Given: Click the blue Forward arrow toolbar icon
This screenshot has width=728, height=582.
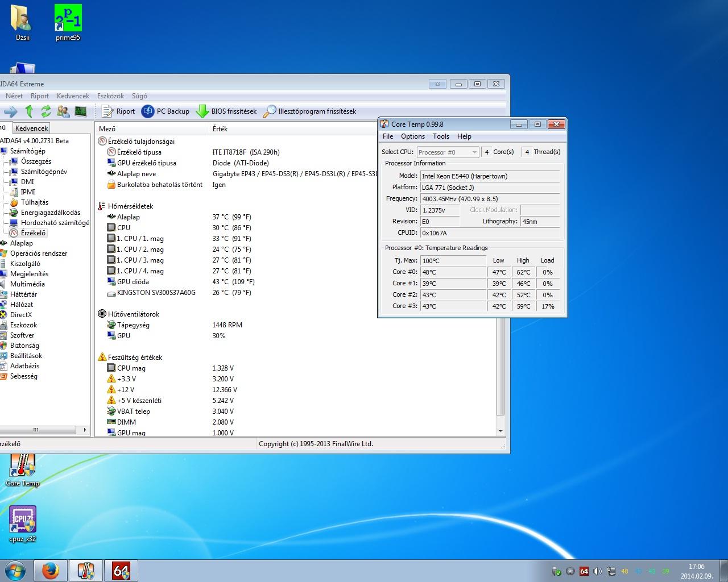Looking at the screenshot, I should tap(11, 111).
